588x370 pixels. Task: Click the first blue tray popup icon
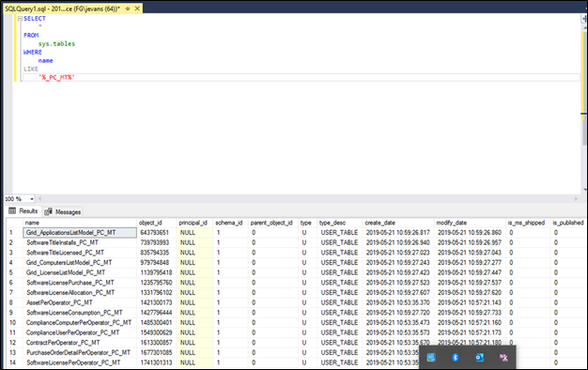[431, 357]
